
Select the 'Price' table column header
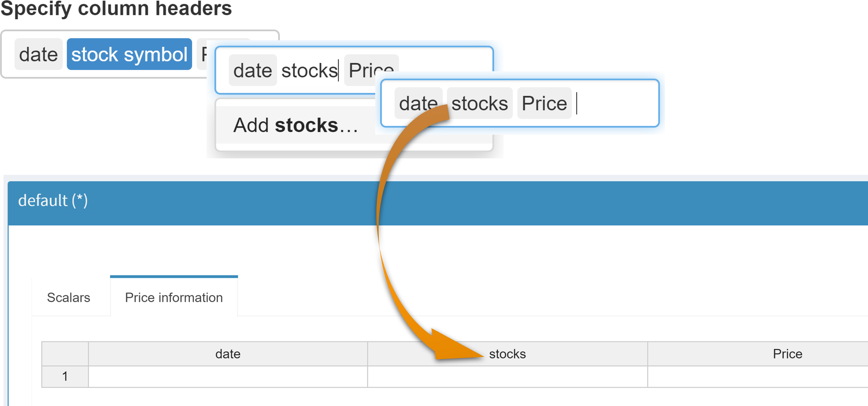click(787, 354)
